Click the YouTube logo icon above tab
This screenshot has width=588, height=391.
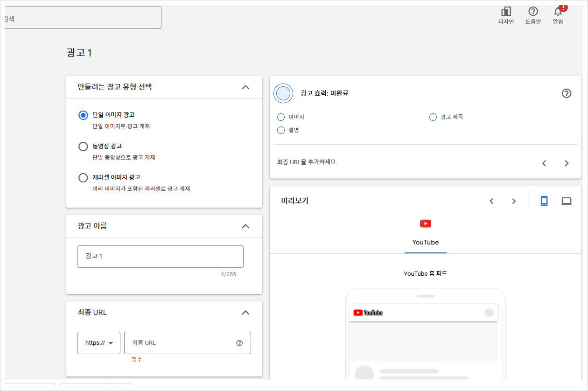click(x=426, y=223)
